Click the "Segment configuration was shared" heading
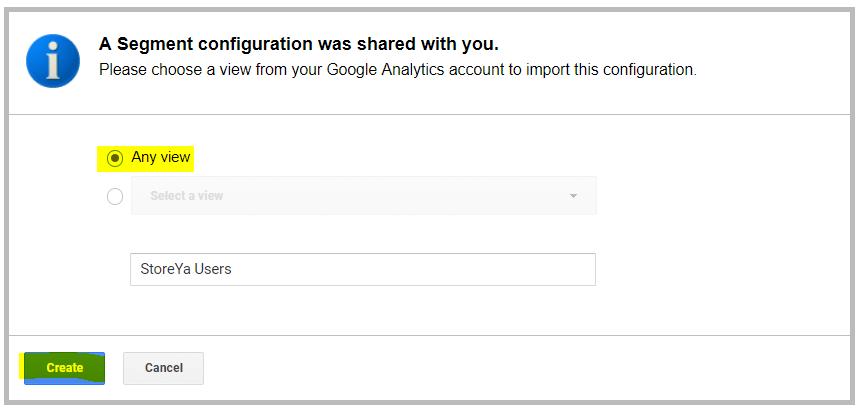The image size is (861, 412). click(x=298, y=45)
